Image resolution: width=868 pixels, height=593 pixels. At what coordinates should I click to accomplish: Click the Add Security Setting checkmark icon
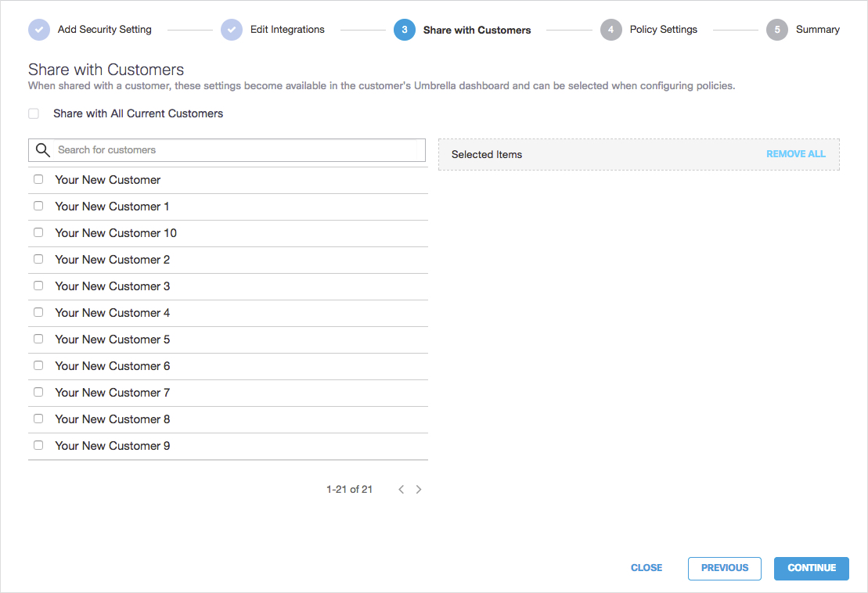39,30
